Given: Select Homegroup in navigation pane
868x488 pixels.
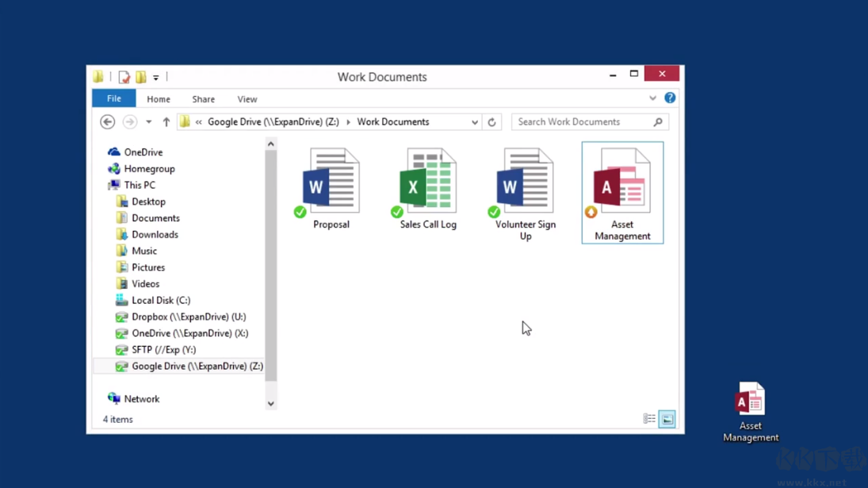Looking at the screenshot, I should pos(142,168).
